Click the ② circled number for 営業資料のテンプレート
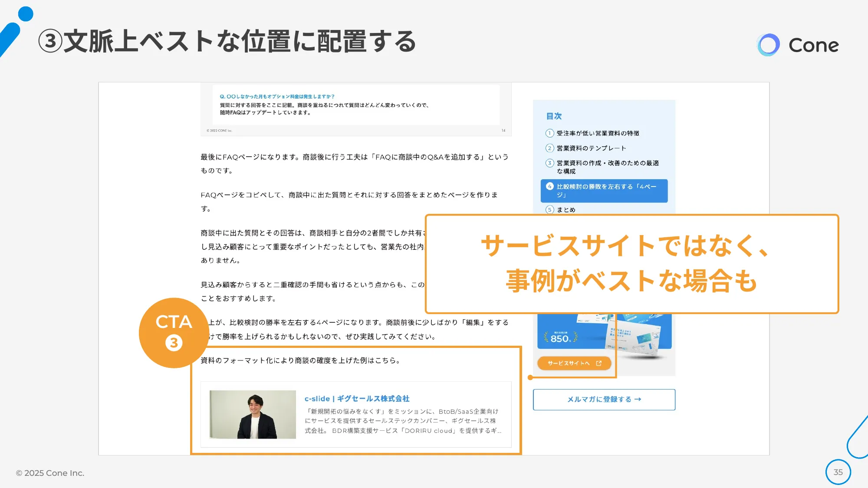 pyautogui.click(x=549, y=148)
